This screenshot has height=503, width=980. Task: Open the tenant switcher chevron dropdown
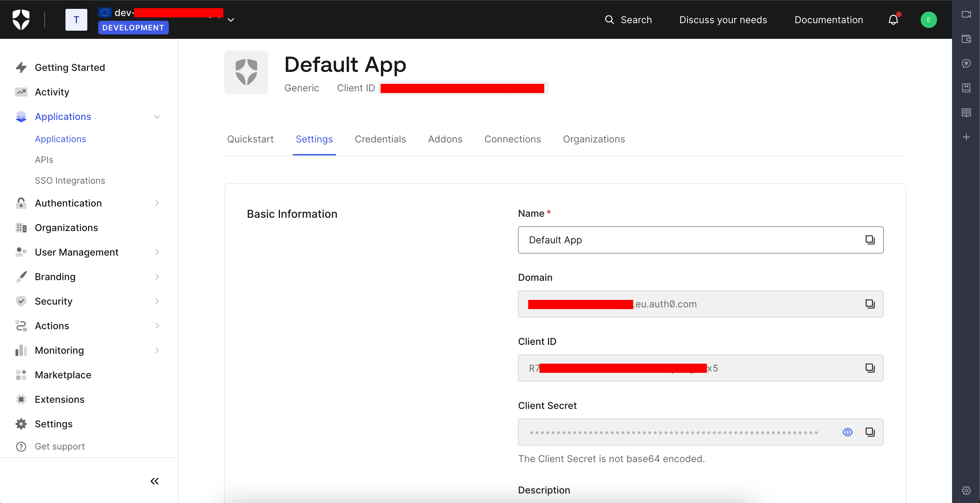tap(231, 20)
